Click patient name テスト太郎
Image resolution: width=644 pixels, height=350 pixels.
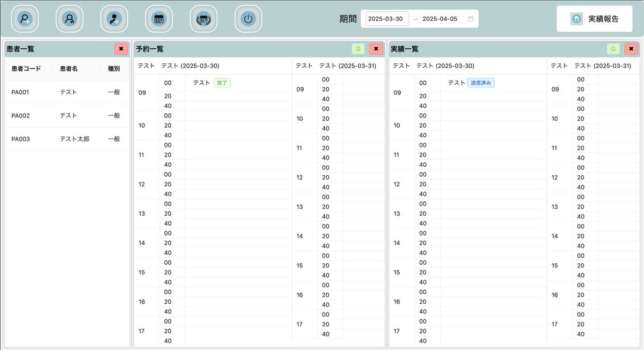click(x=75, y=139)
